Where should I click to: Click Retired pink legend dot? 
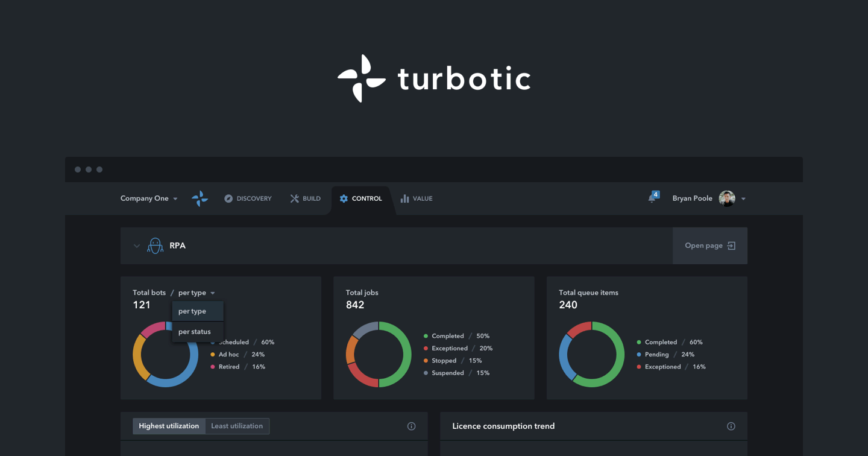pyautogui.click(x=213, y=367)
